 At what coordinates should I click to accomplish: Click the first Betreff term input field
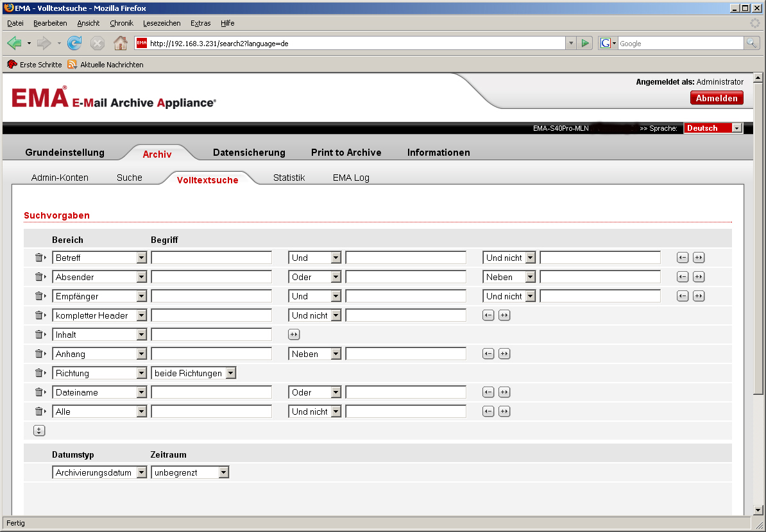point(212,258)
